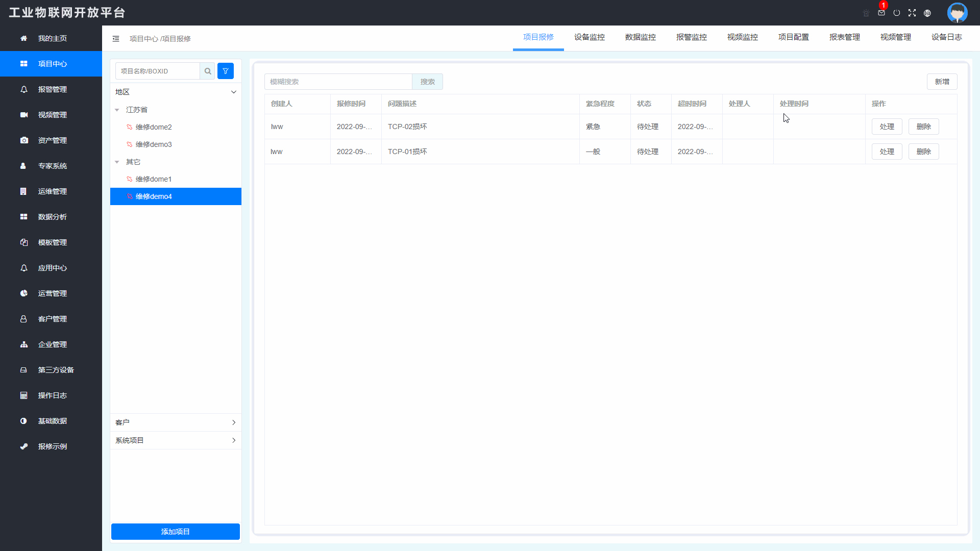Delete the TCP-01损坏 record
Viewport: 980px width, 551px height.
[x=924, y=152]
